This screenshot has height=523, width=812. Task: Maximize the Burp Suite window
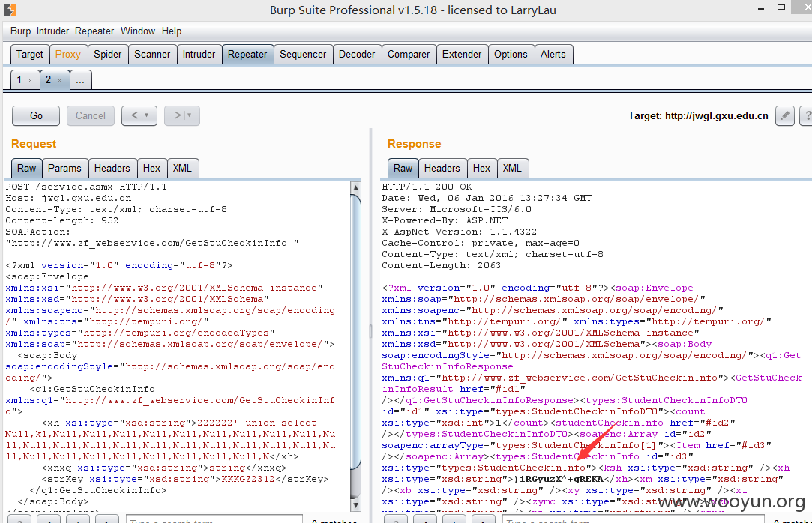click(781, 7)
